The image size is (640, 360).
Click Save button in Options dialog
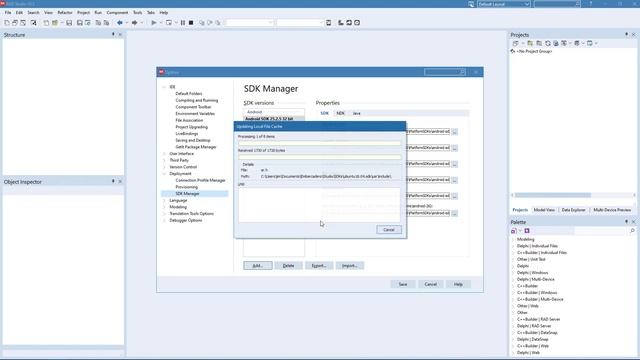403,284
